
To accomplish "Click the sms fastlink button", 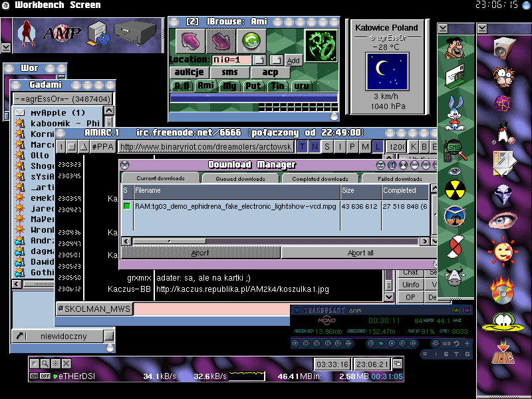I will [229, 72].
